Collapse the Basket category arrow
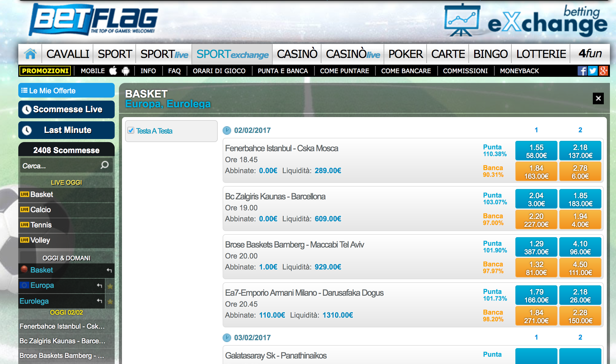The height and width of the screenshot is (364, 616). 109,270
